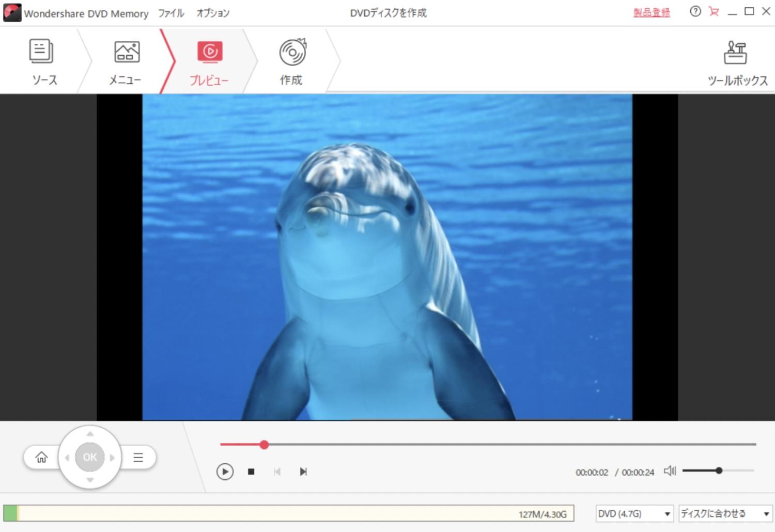The height and width of the screenshot is (532, 775).
Task: Go to the 作成 step tab
Action: pyautogui.click(x=292, y=61)
